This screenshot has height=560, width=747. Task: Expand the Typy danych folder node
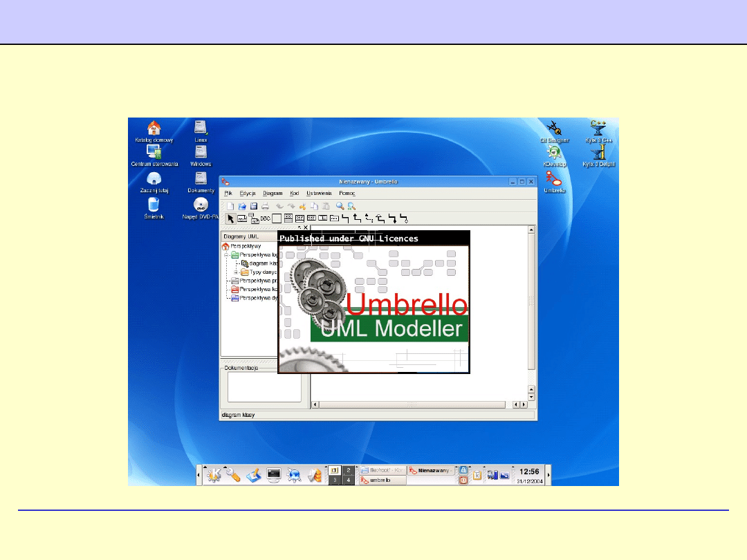pyautogui.click(x=236, y=272)
